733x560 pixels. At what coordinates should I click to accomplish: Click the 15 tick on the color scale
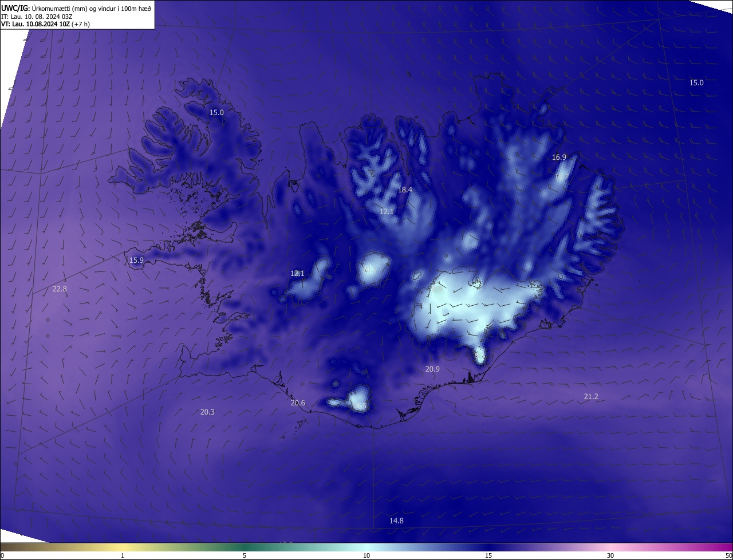pyautogui.click(x=488, y=556)
